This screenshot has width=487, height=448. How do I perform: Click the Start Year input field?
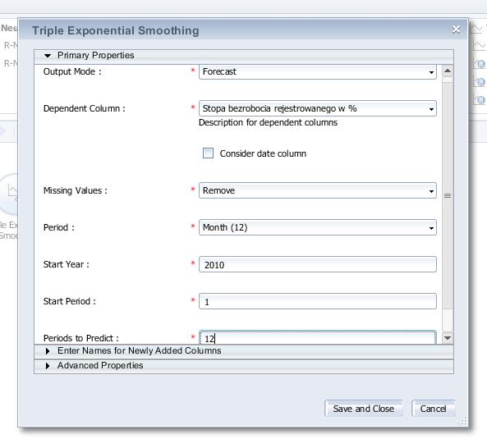[x=318, y=264]
